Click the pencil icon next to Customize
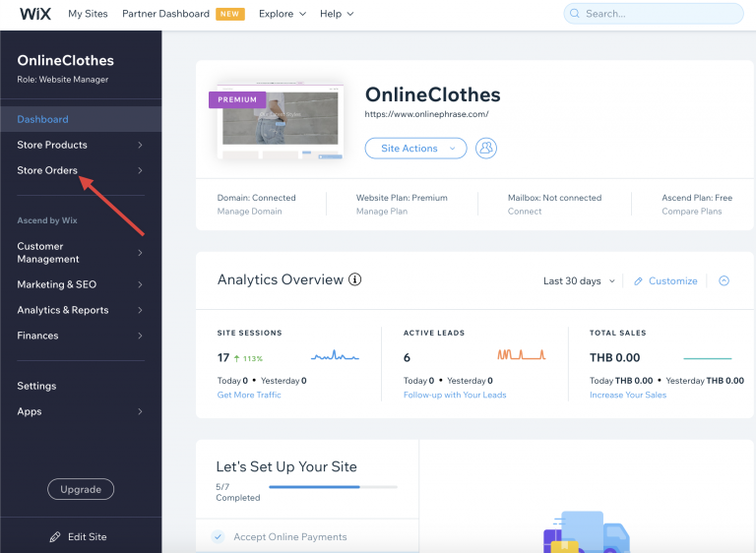756x553 pixels. coord(638,281)
